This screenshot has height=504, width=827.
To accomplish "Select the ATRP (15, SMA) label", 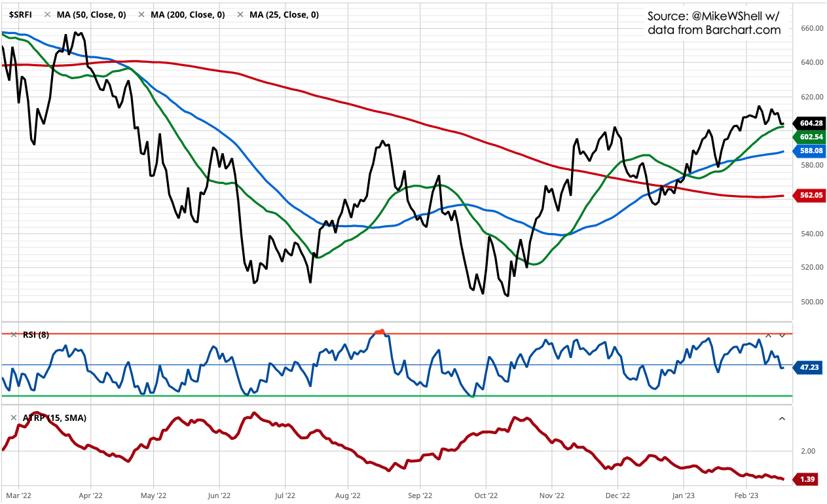I will [54, 418].
